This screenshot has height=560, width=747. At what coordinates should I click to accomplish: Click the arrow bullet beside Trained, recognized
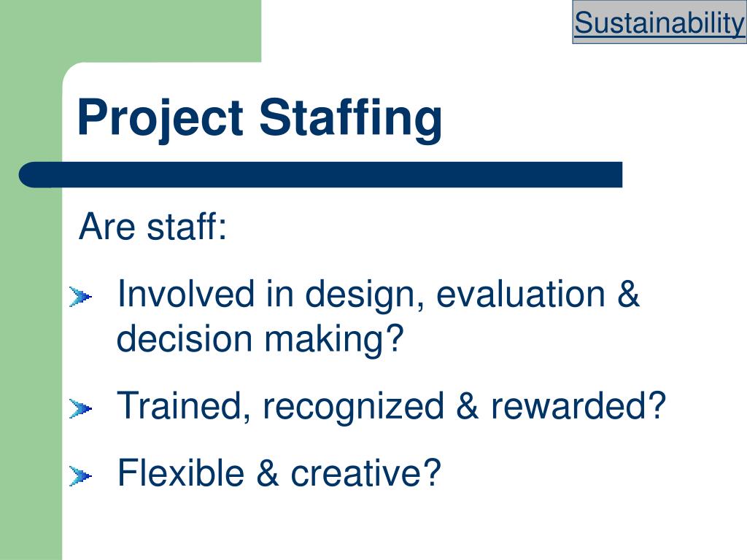(x=80, y=408)
